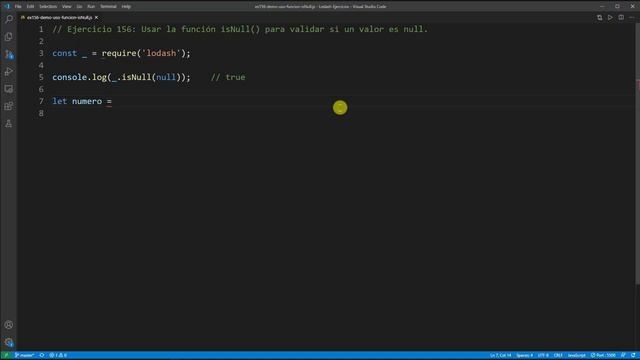Open the Source Control view
Viewport: 640px width, 360px height.
click(9, 54)
